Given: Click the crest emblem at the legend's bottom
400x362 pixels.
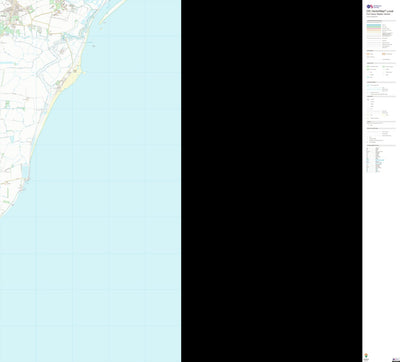Looking at the screenshot, I should (x=366, y=356).
